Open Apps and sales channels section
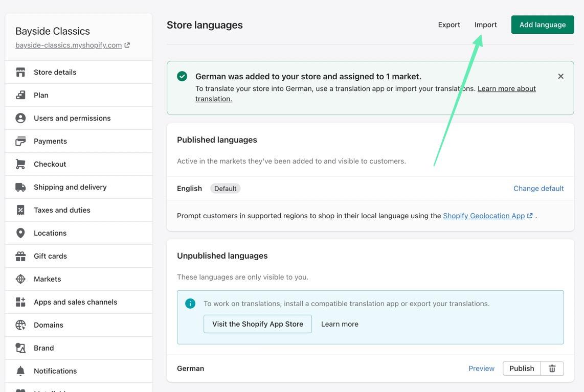The image size is (584, 392). [75, 302]
